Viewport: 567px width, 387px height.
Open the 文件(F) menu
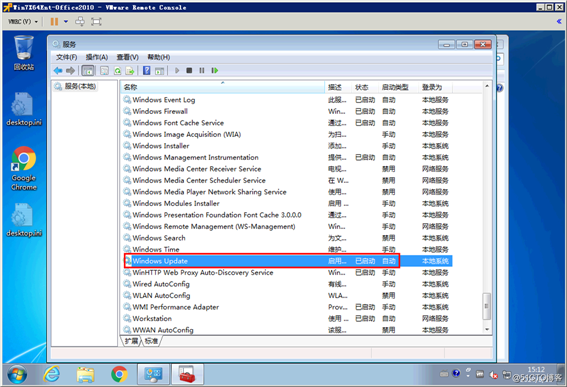(67, 57)
